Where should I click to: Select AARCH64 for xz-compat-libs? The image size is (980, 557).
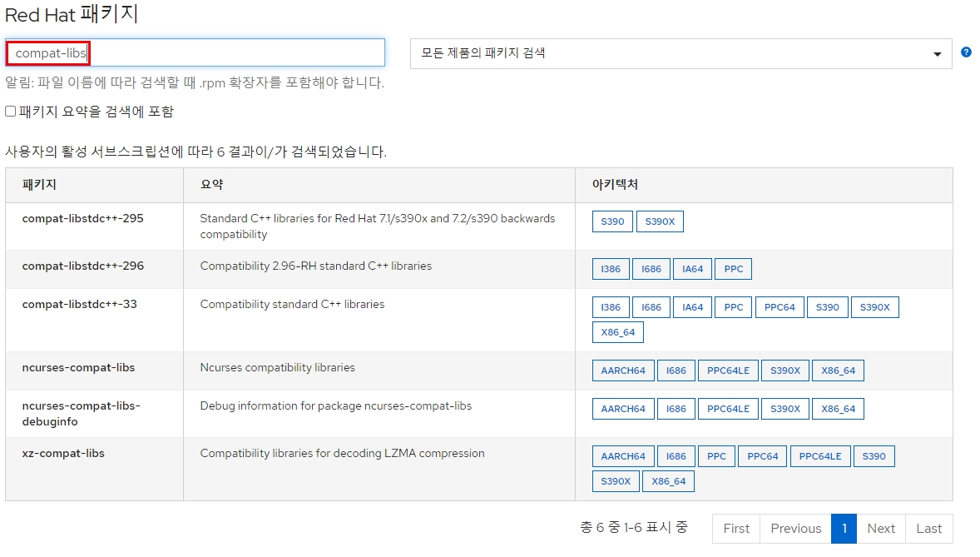(x=623, y=456)
